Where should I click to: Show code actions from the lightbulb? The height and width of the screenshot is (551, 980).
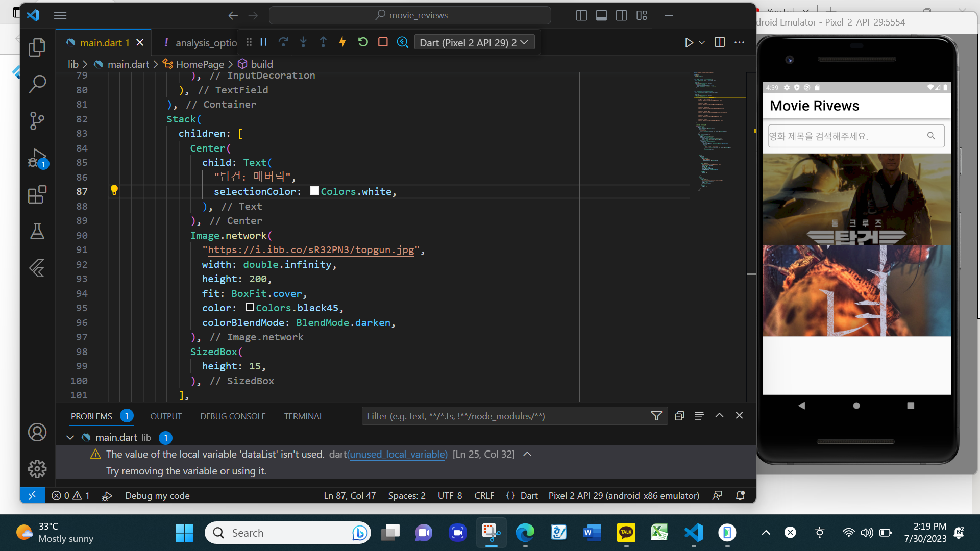tap(114, 191)
